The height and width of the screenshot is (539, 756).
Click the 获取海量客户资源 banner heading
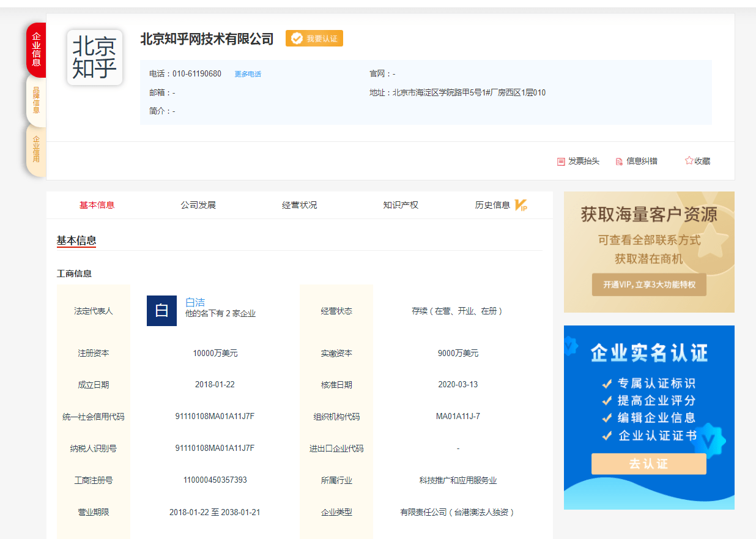coord(649,215)
